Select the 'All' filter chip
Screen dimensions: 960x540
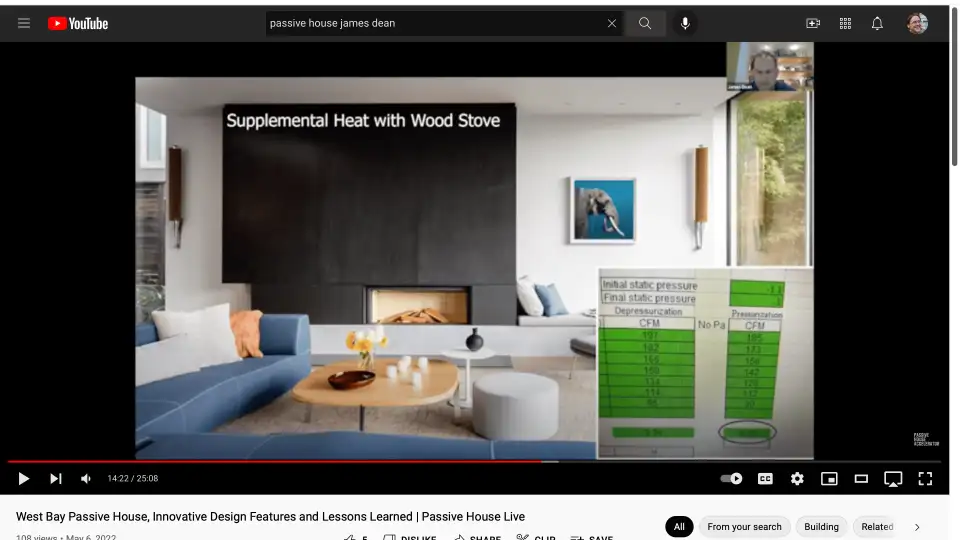679,527
